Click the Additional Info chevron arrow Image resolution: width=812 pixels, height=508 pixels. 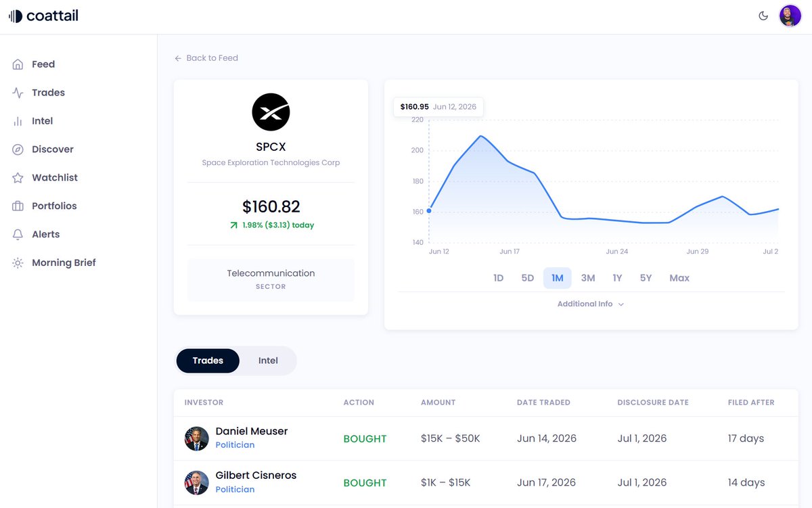pos(621,304)
